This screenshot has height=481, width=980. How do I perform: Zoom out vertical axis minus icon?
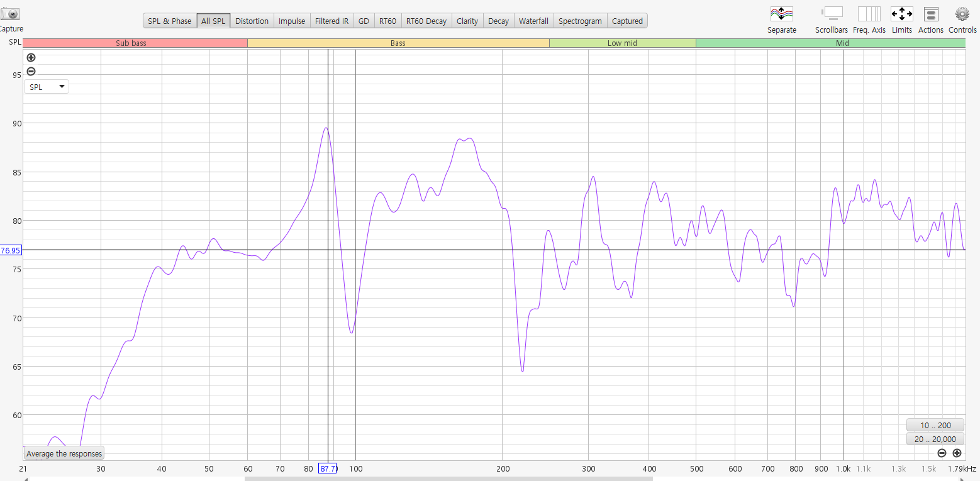point(31,71)
